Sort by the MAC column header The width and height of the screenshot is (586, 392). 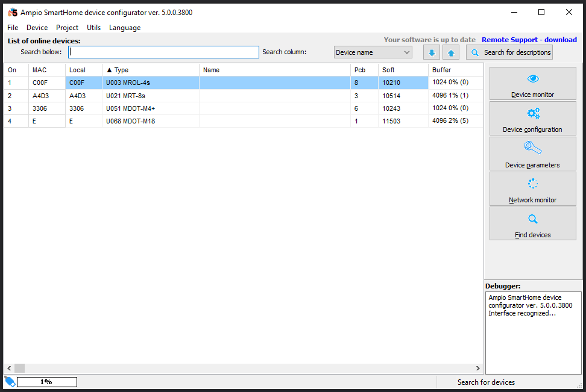(46, 70)
